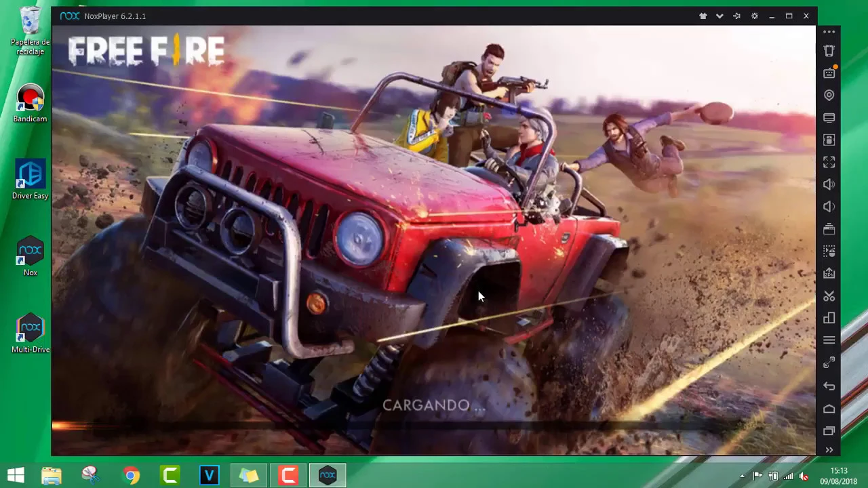Open the Vegas 'V' app in taskbar
The height and width of the screenshot is (488, 868).
coord(210,475)
